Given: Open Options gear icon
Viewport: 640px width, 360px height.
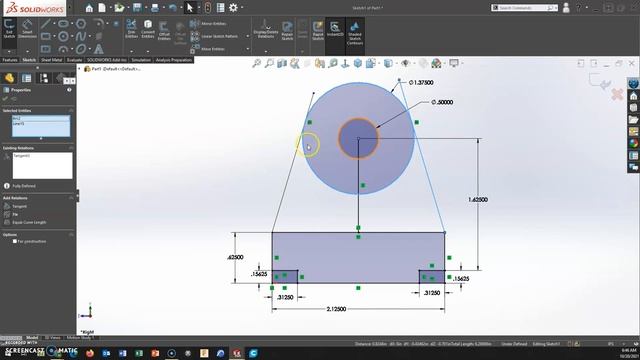Looking at the screenshot, I should click(233, 7).
